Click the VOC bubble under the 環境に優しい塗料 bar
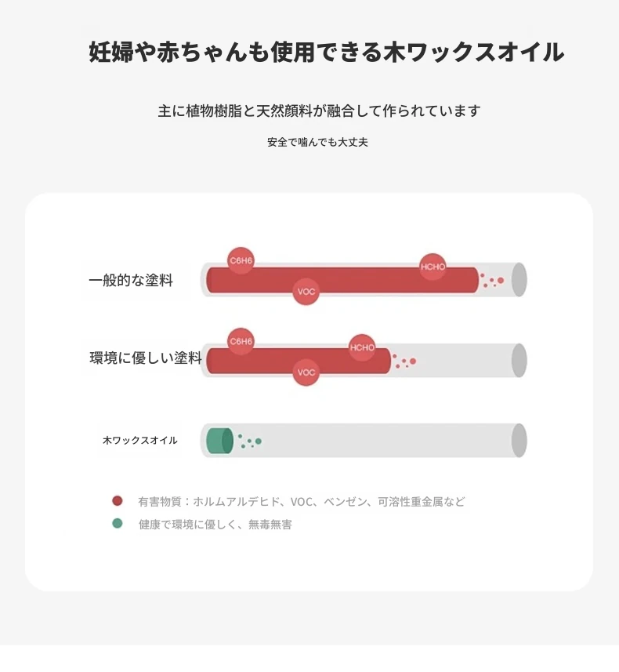The width and height of the screenshot is (619, 672). click(306, 372)
